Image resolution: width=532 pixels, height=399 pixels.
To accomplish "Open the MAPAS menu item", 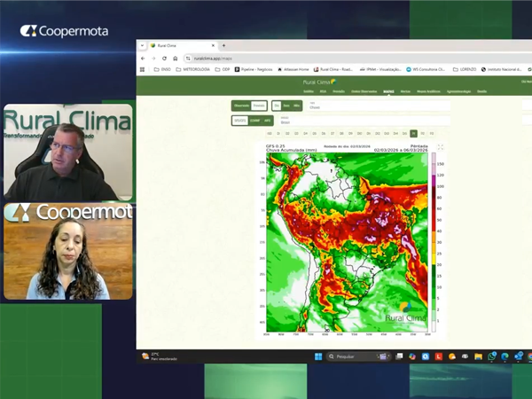I will (x=388, y=91).
